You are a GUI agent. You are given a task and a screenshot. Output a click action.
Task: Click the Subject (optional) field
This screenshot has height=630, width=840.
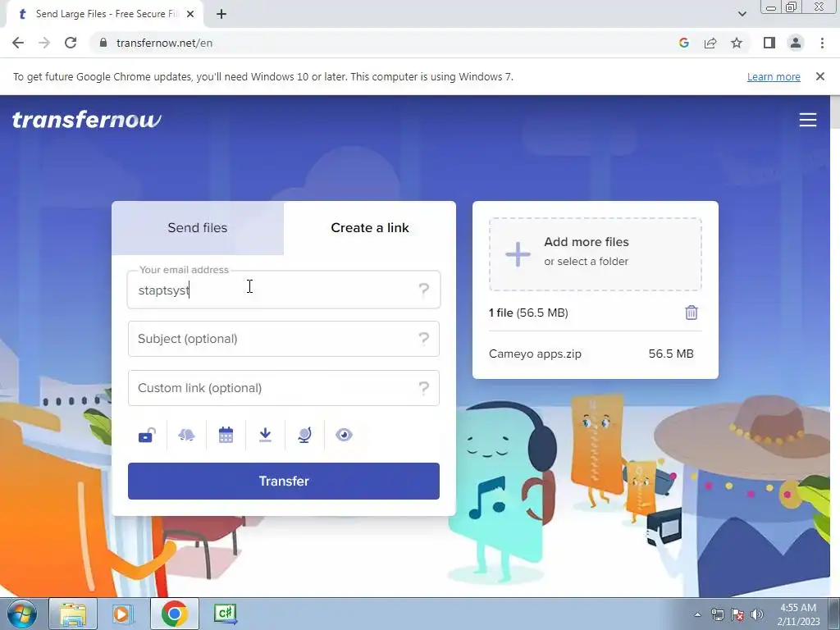click(284, 339)
